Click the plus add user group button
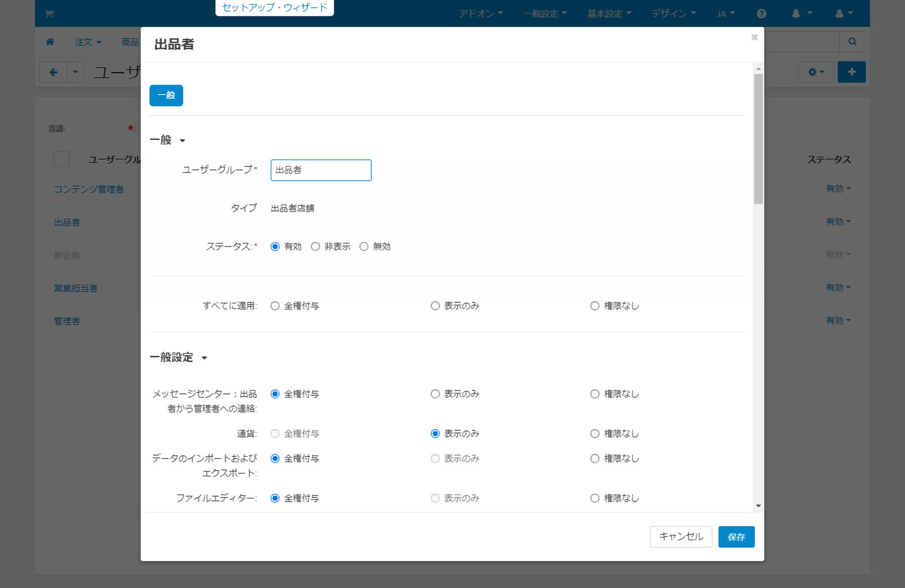This screenshot has height=588, width=905. point(851,72)
